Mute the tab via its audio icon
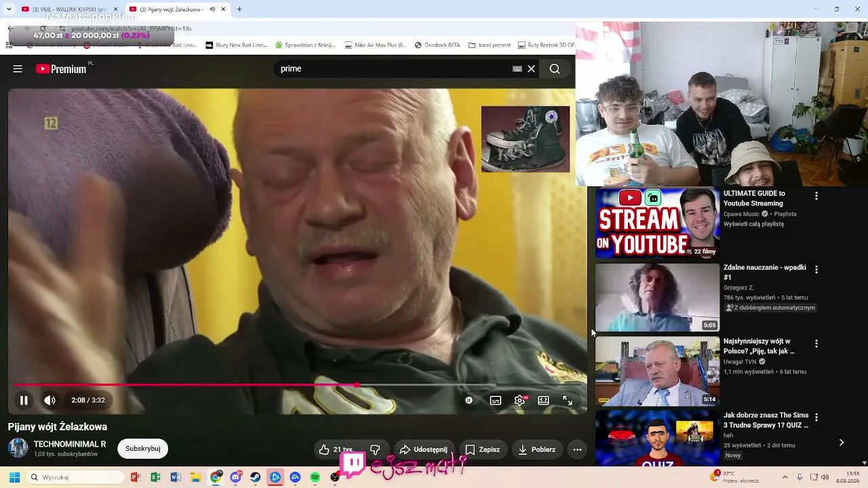The height and width of the screenshot is (488, 868). tap(212, 9)
